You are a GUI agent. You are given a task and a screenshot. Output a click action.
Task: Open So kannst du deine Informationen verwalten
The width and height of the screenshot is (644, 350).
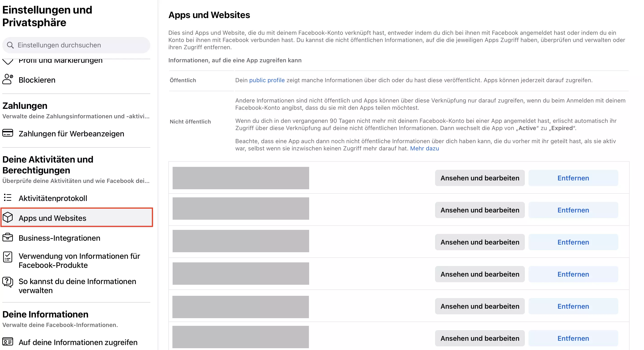tap(77, 286)
